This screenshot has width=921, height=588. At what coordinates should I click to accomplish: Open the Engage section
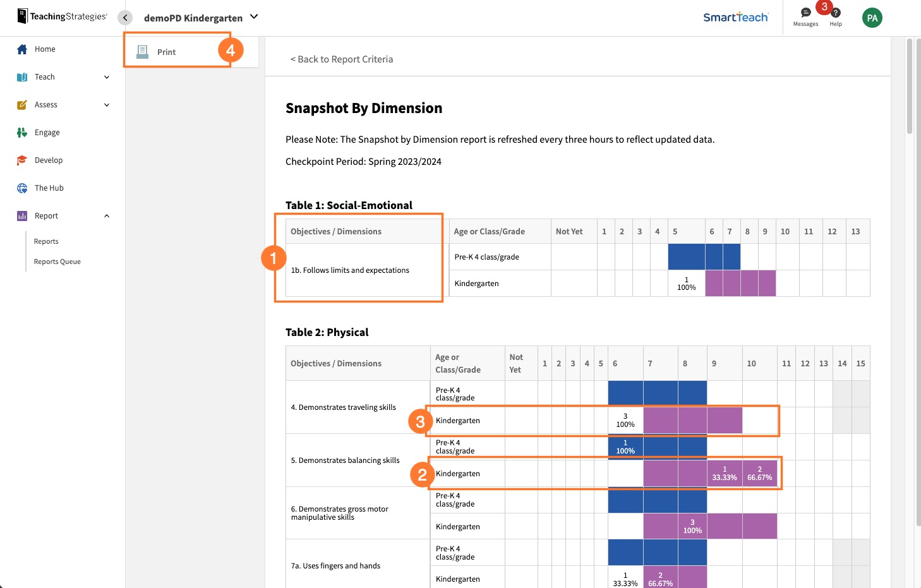coord(21,132)
